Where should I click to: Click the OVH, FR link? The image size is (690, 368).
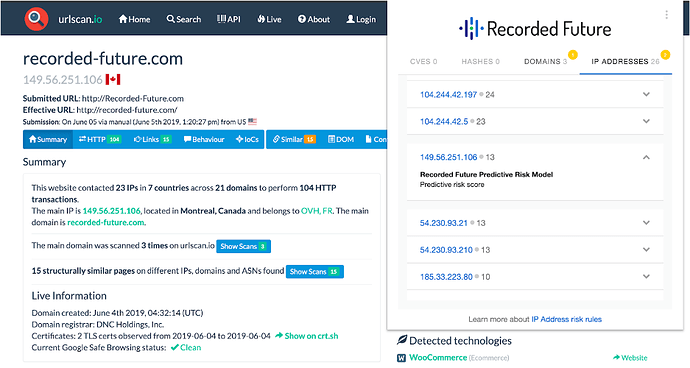click(317, 211)
